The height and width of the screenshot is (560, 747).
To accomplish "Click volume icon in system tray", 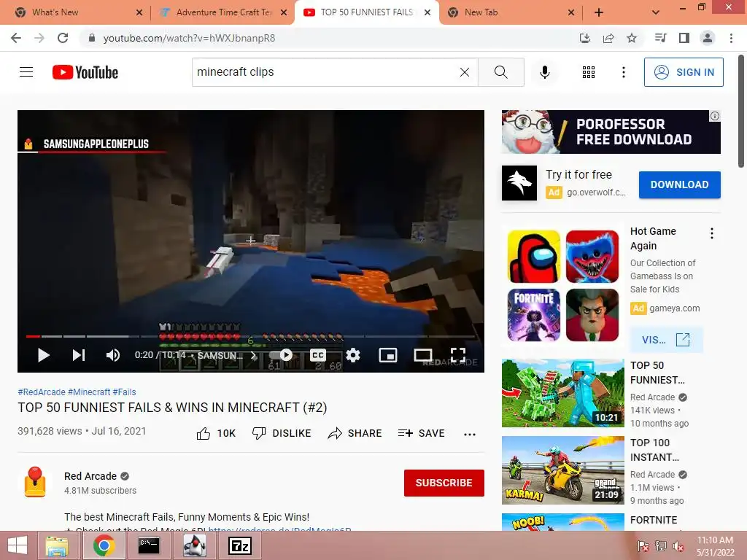I will point(678,545).
